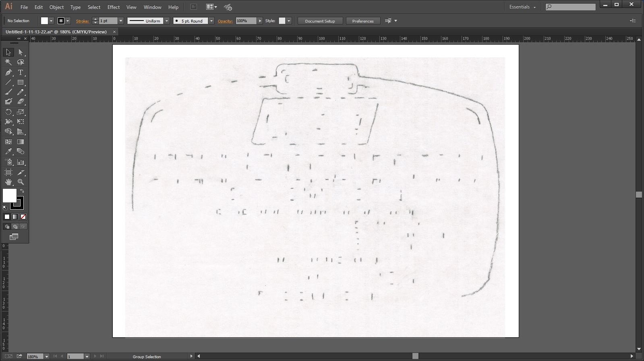Screen dimensions: 644x361
Task: Open the 5 pt. Round brush dropdown
Action: point(211,21)
